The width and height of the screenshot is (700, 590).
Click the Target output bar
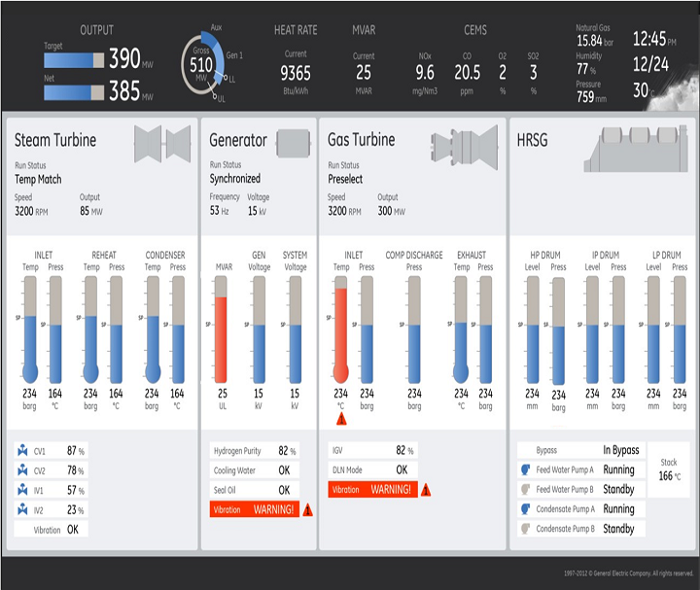[74, 60]
